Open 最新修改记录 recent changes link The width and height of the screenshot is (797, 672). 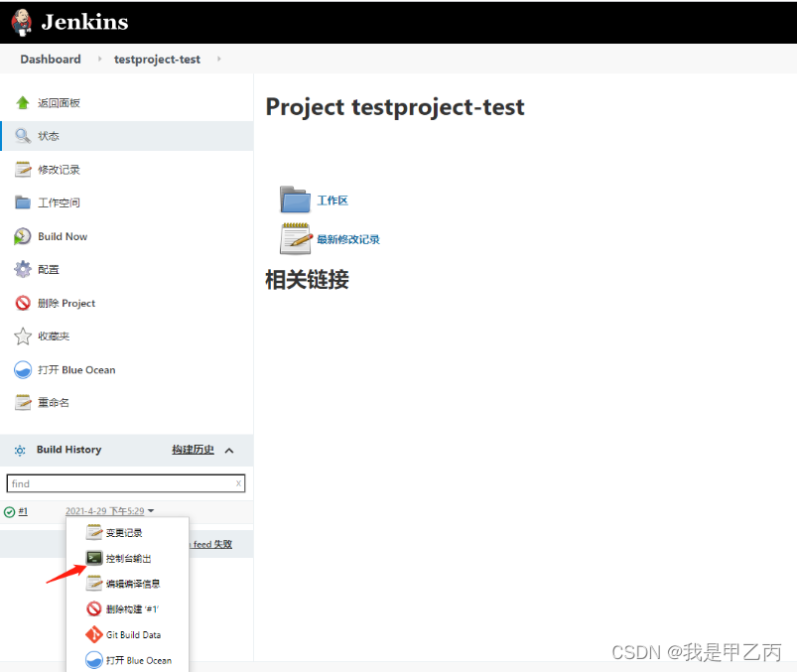[x=348, y=239]
